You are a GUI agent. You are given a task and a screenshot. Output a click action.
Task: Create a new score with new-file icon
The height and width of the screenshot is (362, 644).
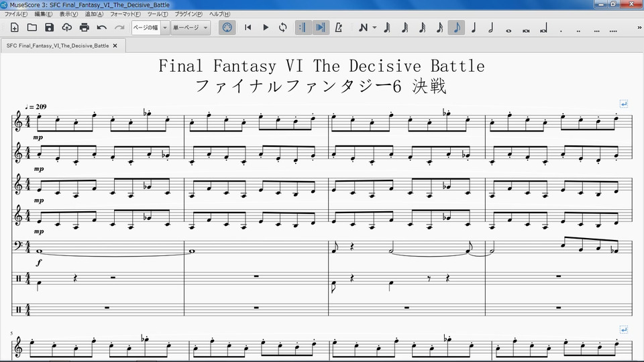click(x=14, y=27)
